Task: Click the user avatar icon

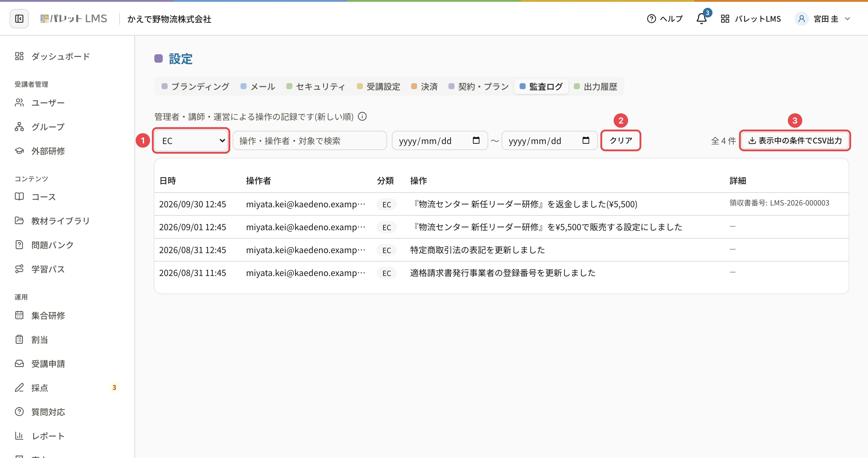Action: pyautogui.click(x=802, y=19)
